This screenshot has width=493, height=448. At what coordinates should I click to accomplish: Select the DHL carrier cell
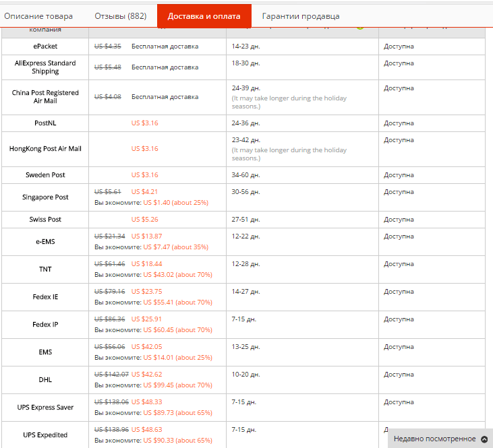pyautogui.click(x=45, y=380)
